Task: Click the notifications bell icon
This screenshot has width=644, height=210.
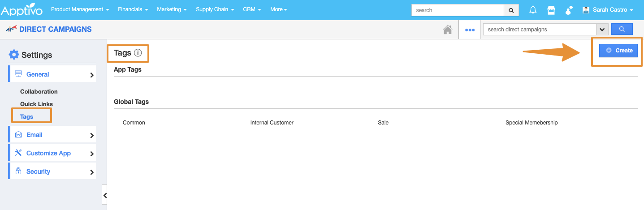Action: click(x=533, y=10)
